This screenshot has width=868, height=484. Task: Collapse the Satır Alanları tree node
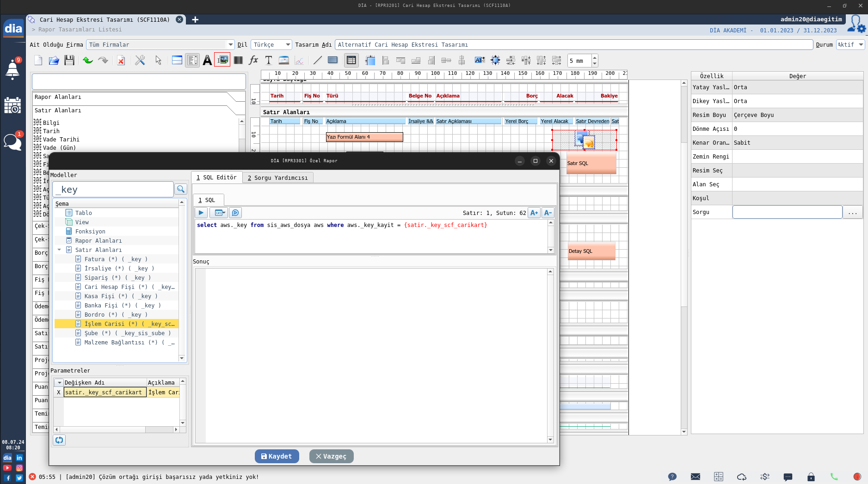click(59, 250)
